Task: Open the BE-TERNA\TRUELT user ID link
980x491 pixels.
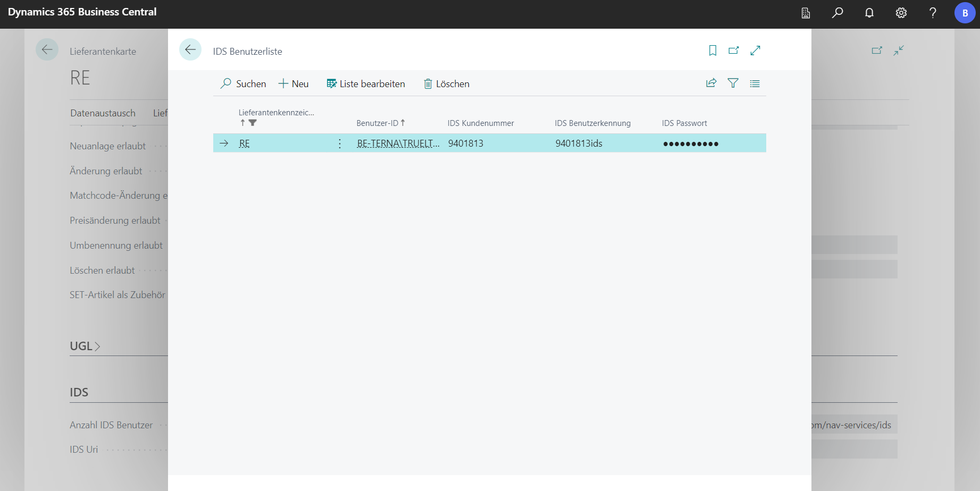Action: [x=398, y=143]
